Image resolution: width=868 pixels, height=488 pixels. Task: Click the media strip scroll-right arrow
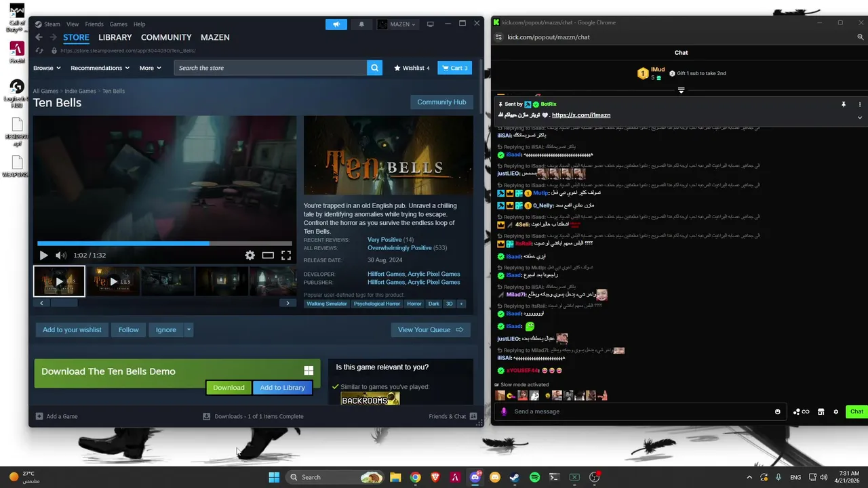point(288,303)
